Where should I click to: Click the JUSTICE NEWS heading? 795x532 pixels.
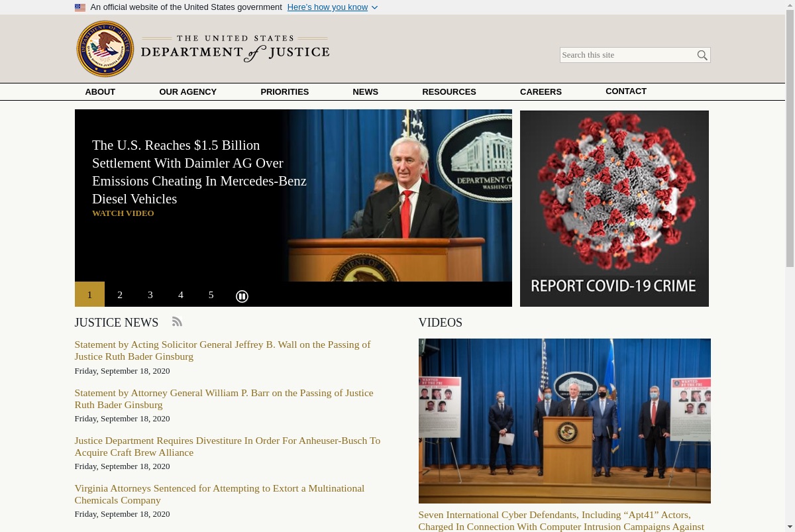117,323
